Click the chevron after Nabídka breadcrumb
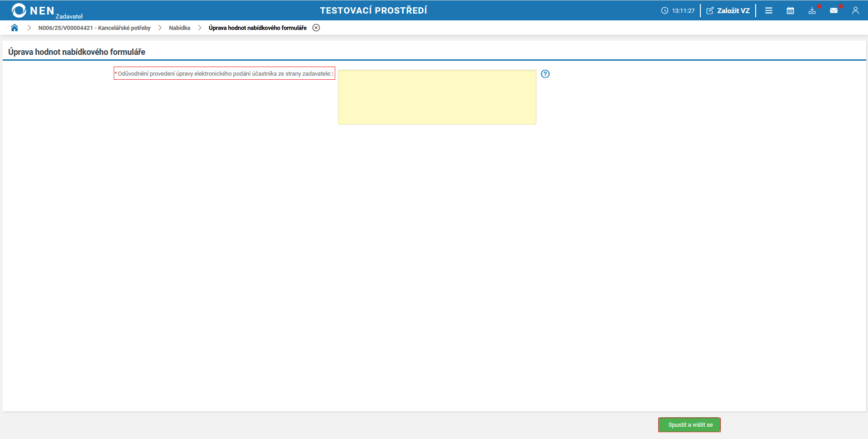This screenshot has height=439, width=868. click(199, 28)
